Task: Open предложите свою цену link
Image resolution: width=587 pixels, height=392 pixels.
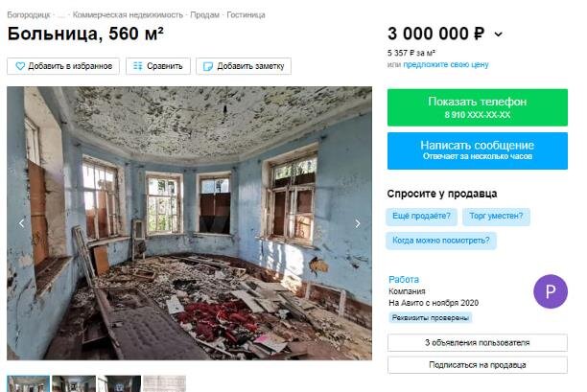Action: coord(446,64)
